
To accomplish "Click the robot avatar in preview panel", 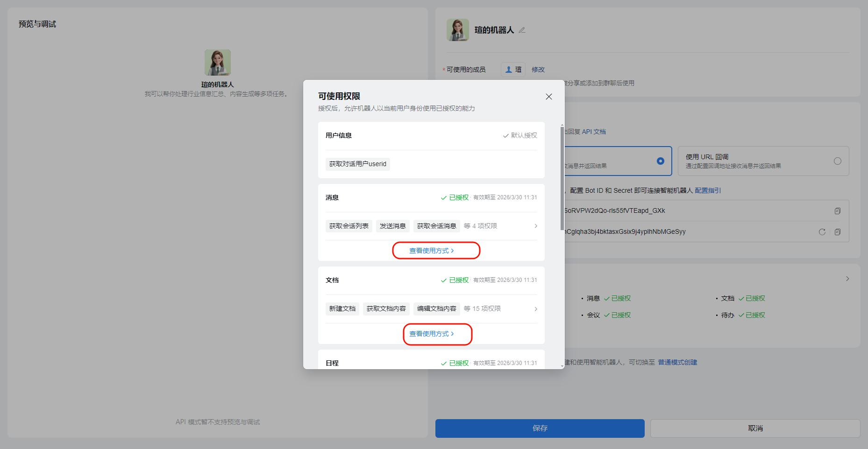I will [x=218, y=63].
